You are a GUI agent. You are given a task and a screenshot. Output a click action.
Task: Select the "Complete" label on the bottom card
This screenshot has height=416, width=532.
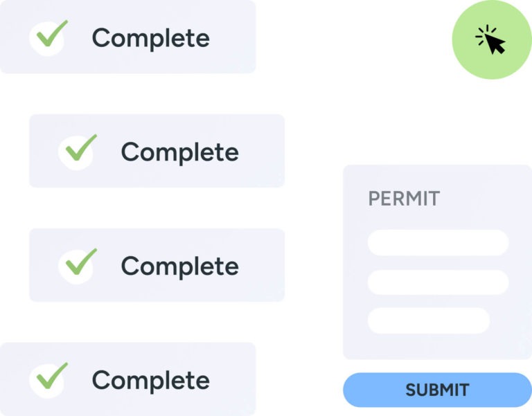pos(150,380)
